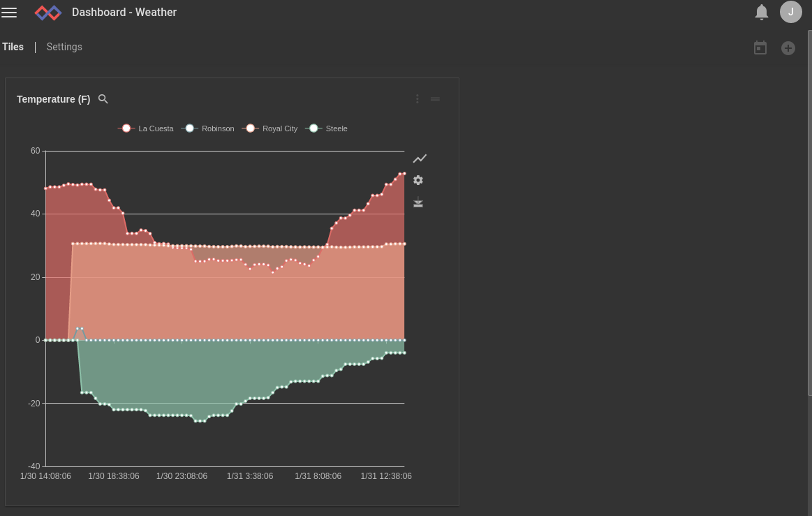Image resolution: width=812 pixels, height=516 pixels.
Task: Toggle Robinson series in legend
Action: (x=207, y=128)
